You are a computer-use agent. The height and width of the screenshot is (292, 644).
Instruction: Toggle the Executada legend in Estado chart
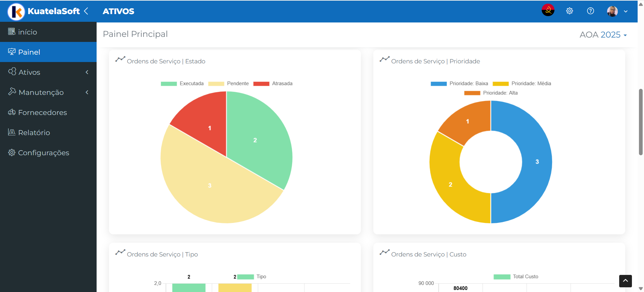click(x=182, y=83)
